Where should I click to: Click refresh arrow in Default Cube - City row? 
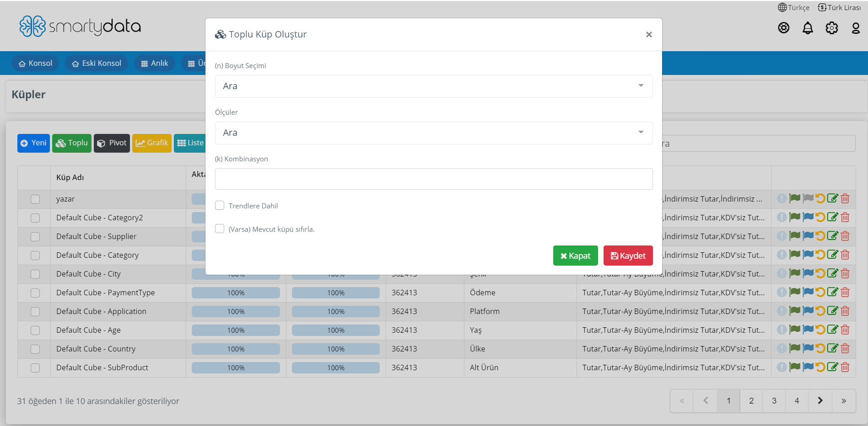click(x=820, y=273)
